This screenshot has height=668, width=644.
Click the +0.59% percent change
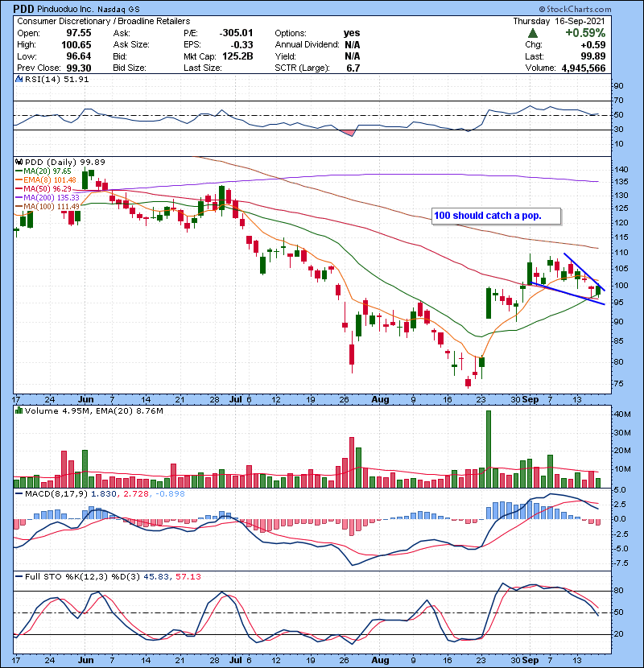(x=585, y=33)
